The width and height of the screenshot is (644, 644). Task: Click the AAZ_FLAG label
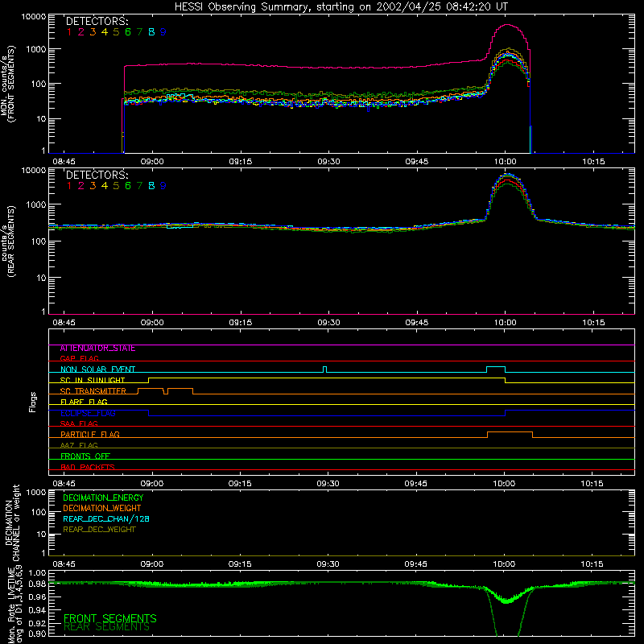79,445
